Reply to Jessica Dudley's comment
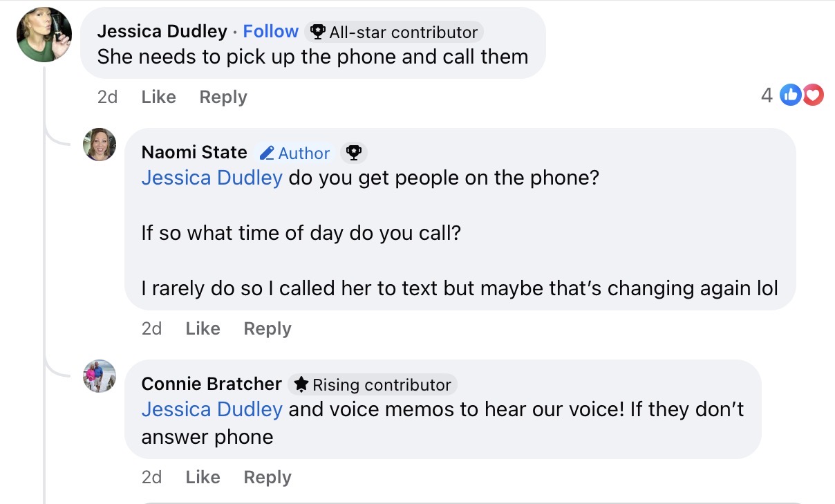 click(x=223, y=97)
